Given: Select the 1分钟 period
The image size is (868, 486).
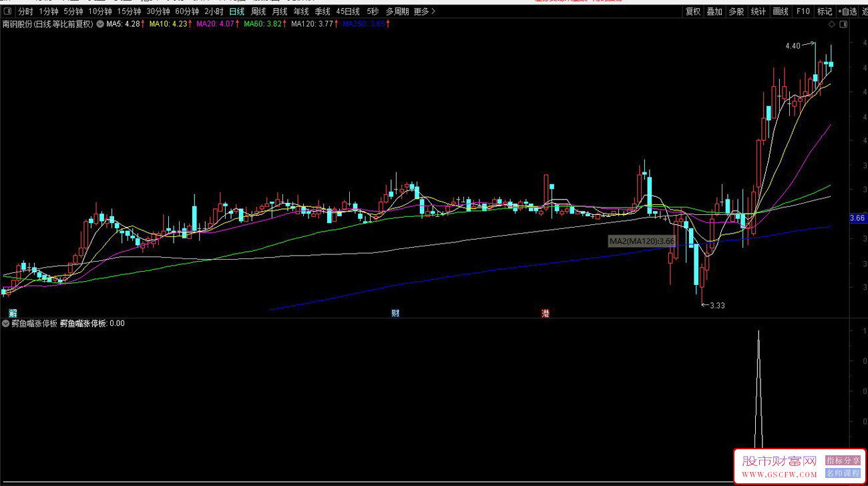Looking at the screenshot, I should click(49, 11).
